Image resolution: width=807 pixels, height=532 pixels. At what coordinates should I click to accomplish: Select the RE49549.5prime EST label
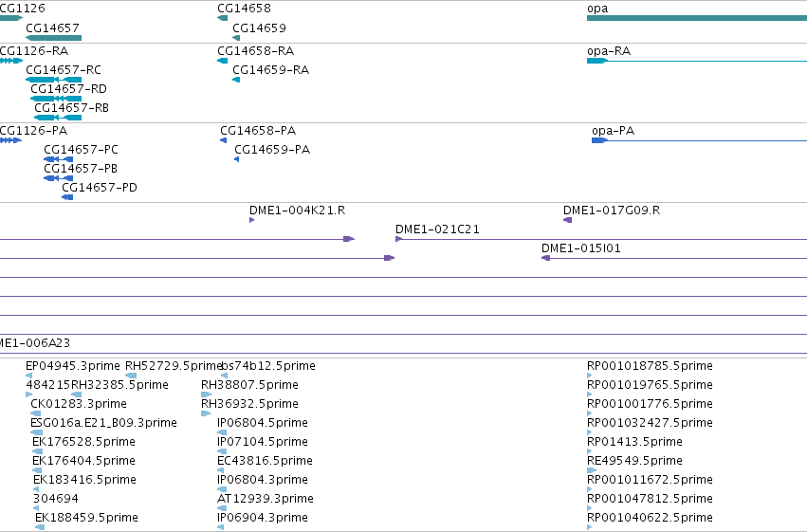[634, 461]
